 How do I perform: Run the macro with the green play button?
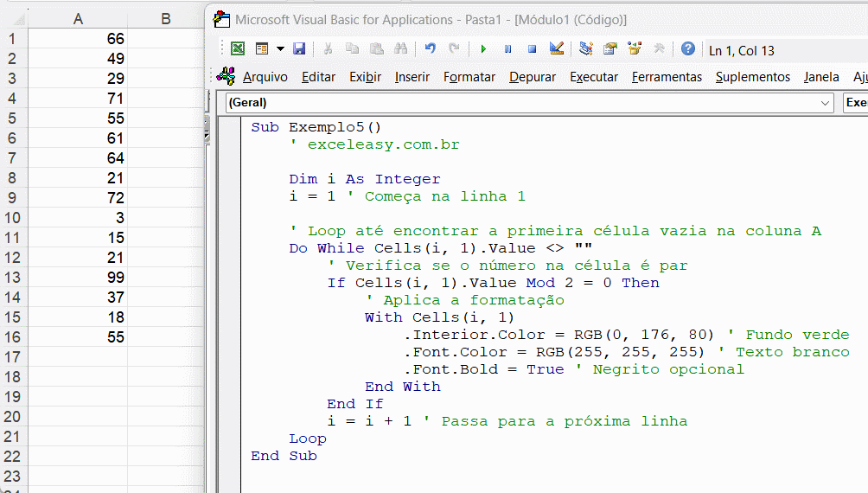[x=483, y=49]
